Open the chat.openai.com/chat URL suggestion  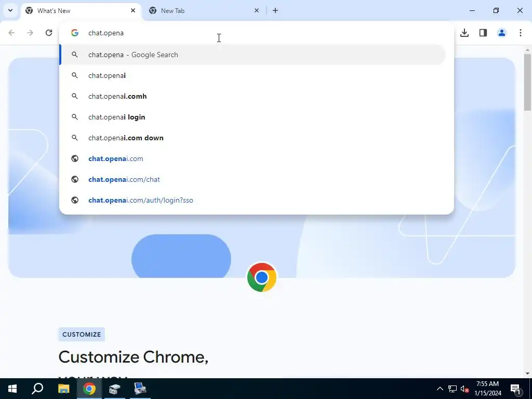(253, 179)
